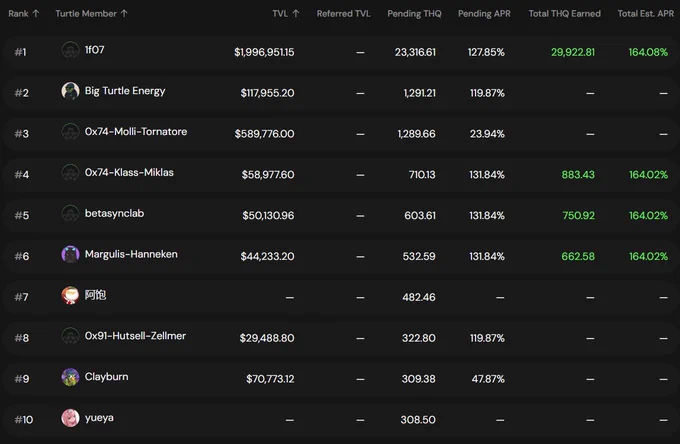Sort by Rank column arrow
This screenshot has width=680, height=444.
[36, 13]
